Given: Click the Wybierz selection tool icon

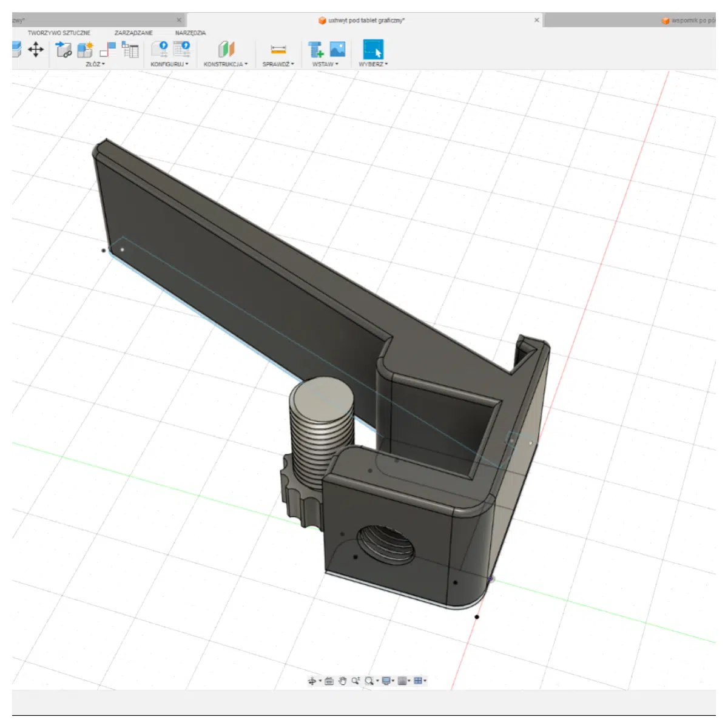Looking at the screenshot, I should click(373, 49).
